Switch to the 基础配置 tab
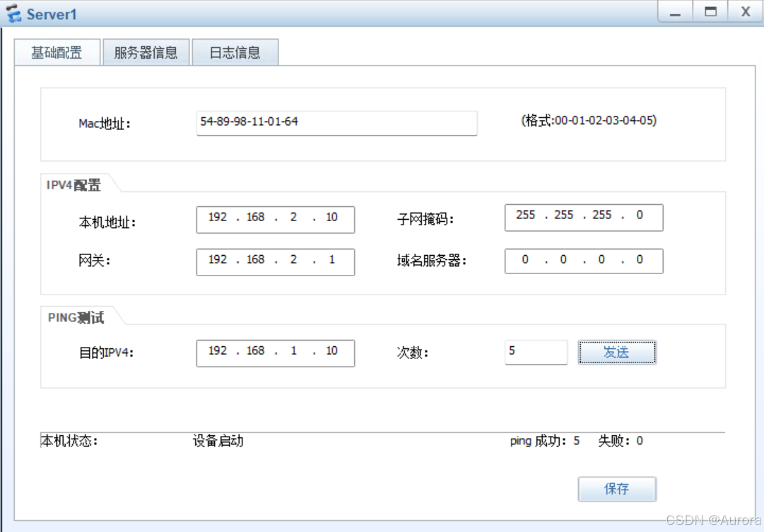Screen dimensions: 764x532 (x=57, y=52)
